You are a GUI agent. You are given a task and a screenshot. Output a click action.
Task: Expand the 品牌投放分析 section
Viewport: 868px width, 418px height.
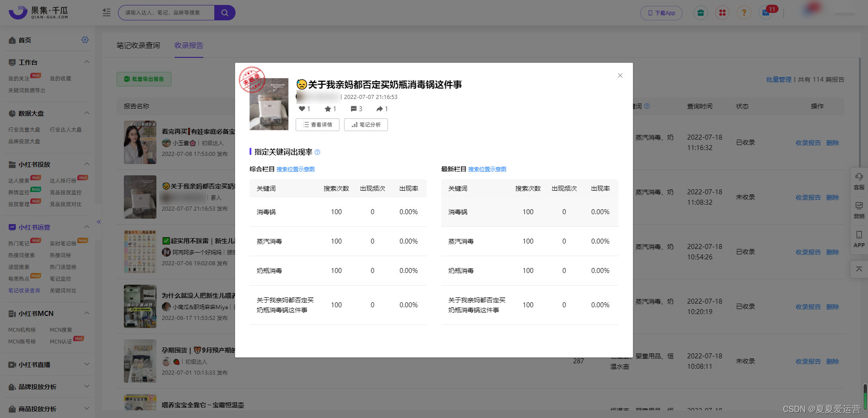(87, 386)
